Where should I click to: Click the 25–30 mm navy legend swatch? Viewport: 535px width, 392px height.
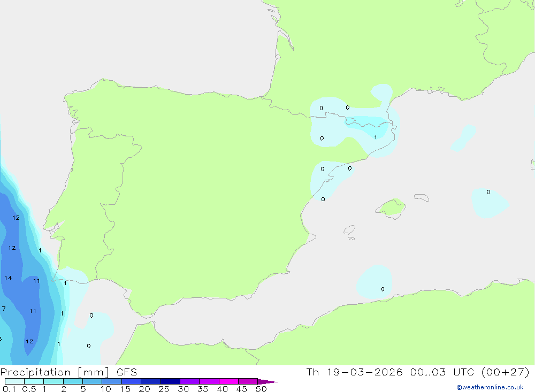(x=170, y=381)
